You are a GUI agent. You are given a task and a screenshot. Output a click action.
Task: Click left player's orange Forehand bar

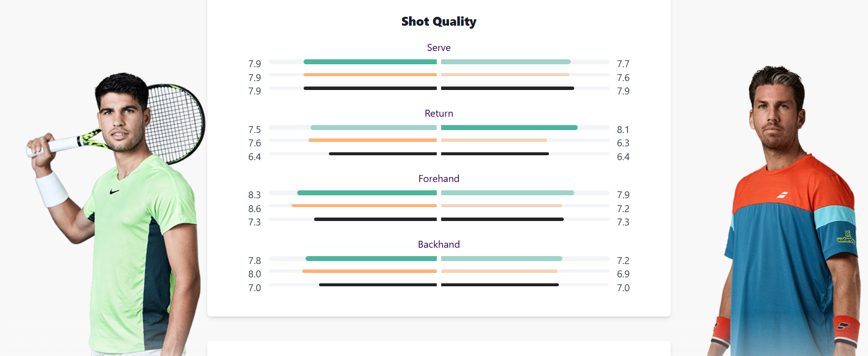click(x=364, y=206)
